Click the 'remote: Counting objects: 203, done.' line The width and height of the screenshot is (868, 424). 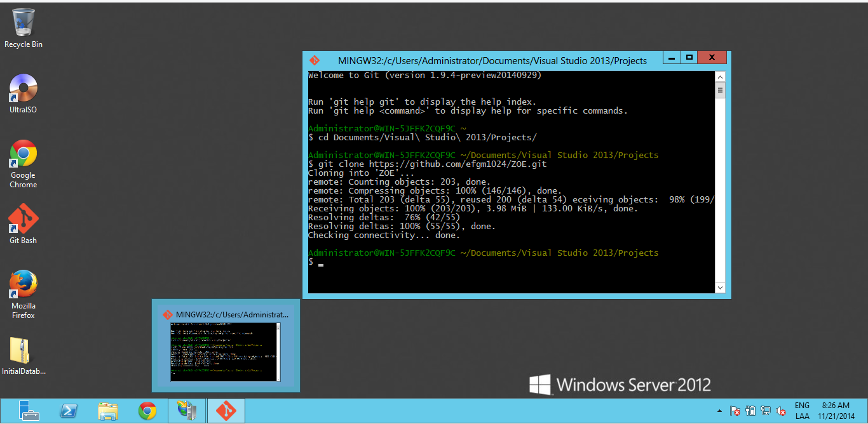point(399,182)
